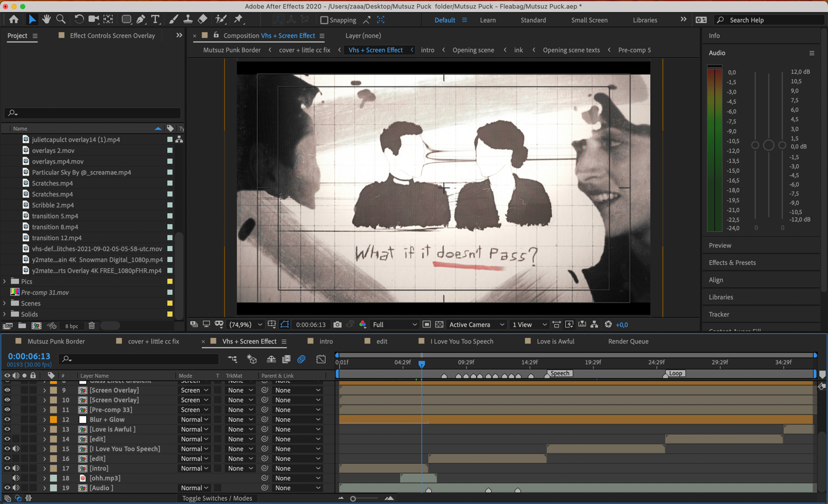Select the Rectangle shape tool
828x504 pixels.
coord(126,19)
